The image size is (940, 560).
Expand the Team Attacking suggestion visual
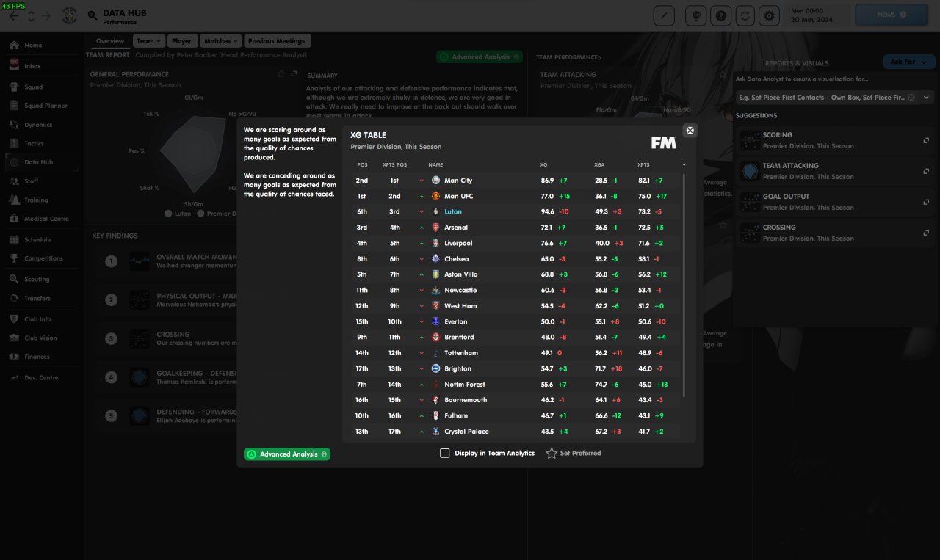point(926,171)
